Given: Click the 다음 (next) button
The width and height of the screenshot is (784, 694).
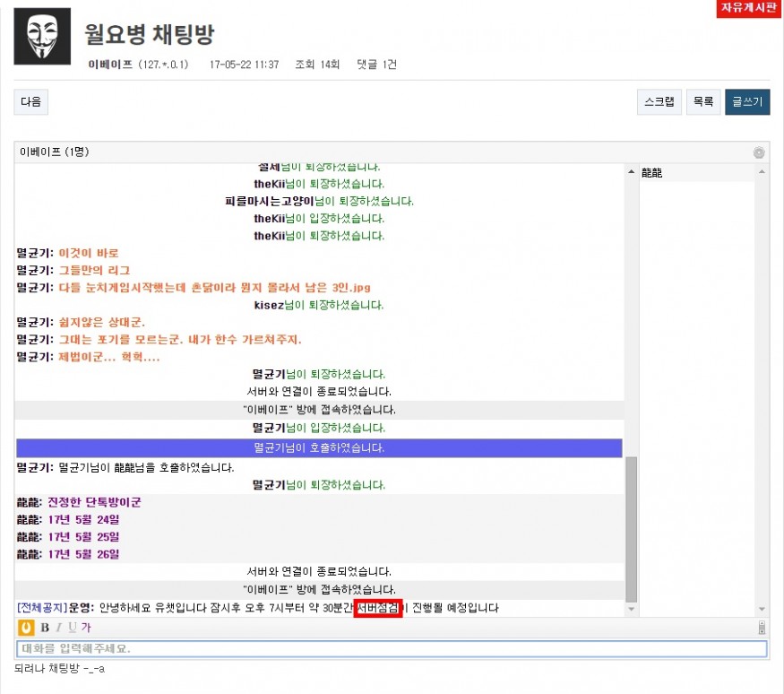Looking at the screenshot, I should tap(30, 102).
